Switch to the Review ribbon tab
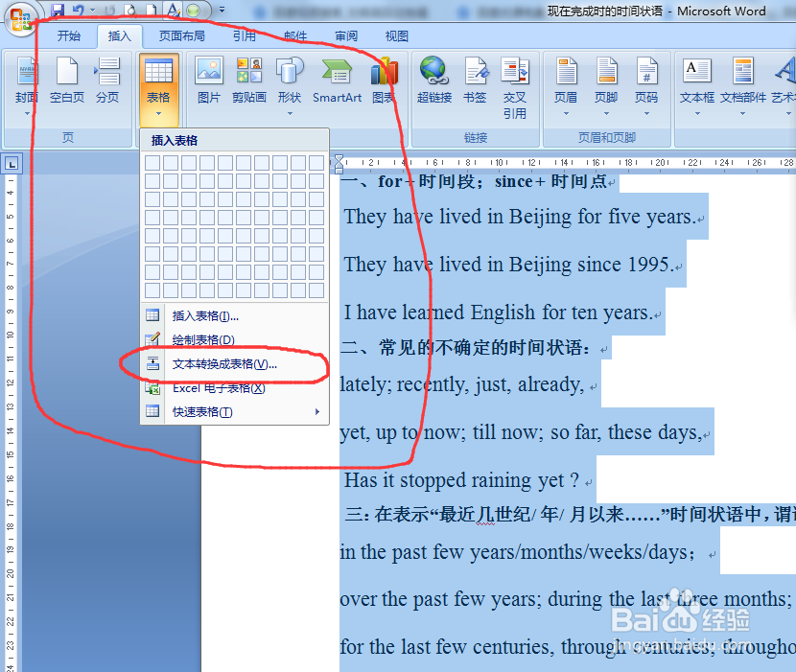This screenshot has height=672, width=796. 345,36
